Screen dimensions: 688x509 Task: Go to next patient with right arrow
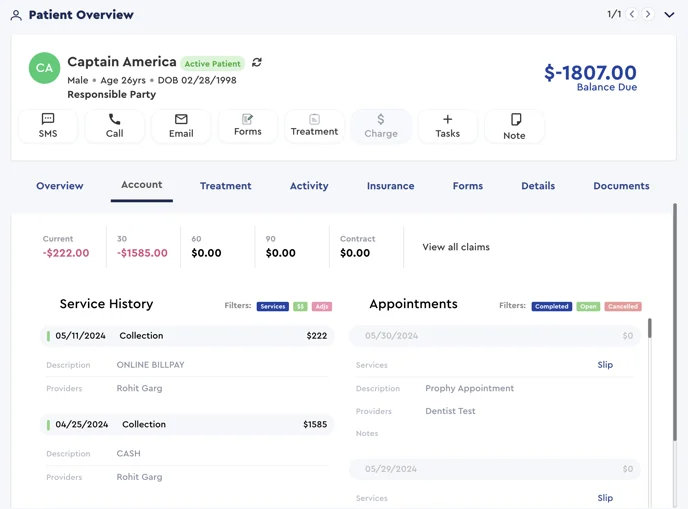pos(648,14)
